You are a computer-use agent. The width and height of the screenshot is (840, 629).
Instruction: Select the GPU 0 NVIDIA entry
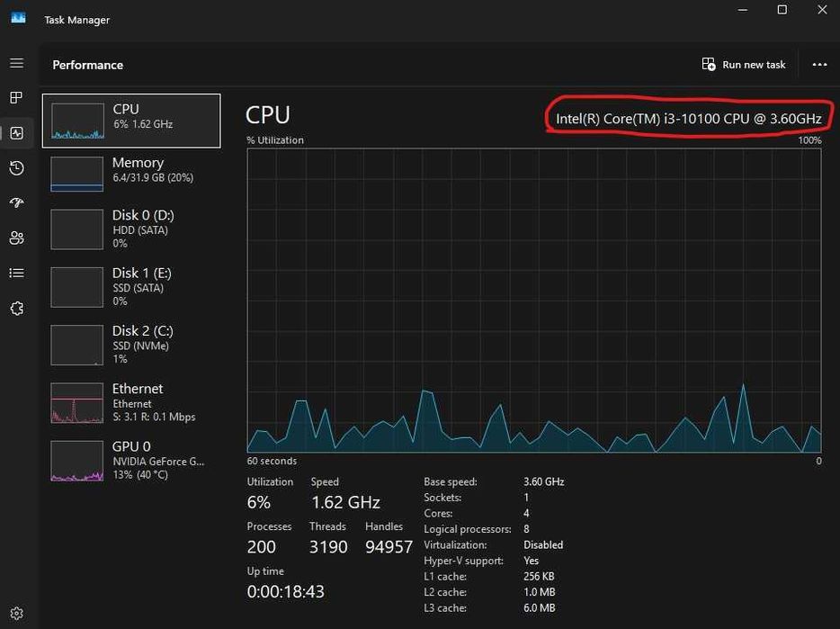pyautogui.click(x=131, y=461)
